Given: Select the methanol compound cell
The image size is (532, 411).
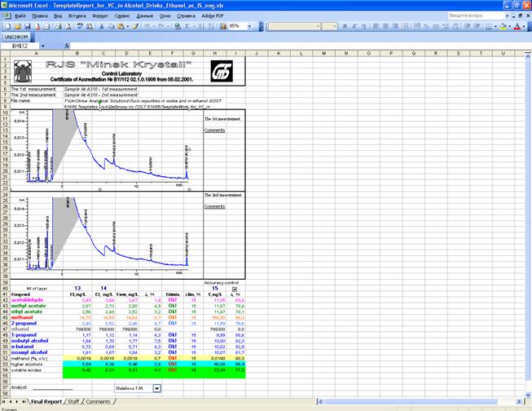Looking at the screenshot, I should click(37, 317).
